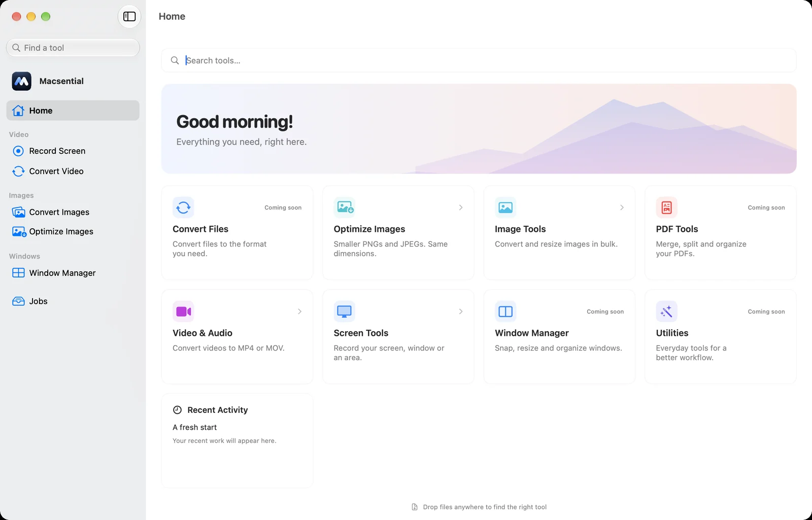
Task: Click the Optimize Images card icon
Action: tap(345, 207)
